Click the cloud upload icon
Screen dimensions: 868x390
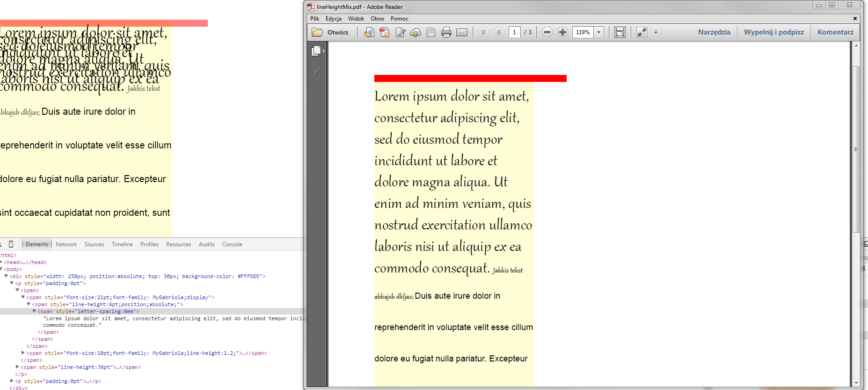pyautogui.click(x=416, y=32)
